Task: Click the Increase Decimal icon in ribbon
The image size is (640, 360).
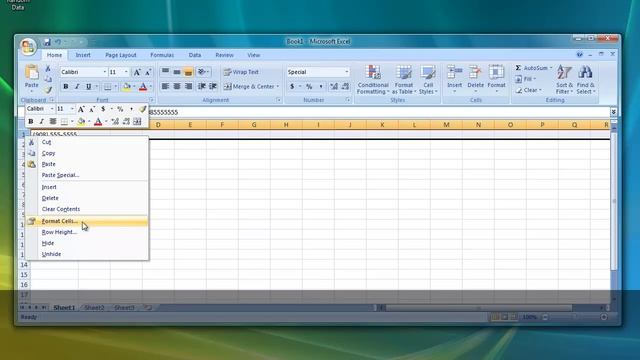Action: [334, 87]
